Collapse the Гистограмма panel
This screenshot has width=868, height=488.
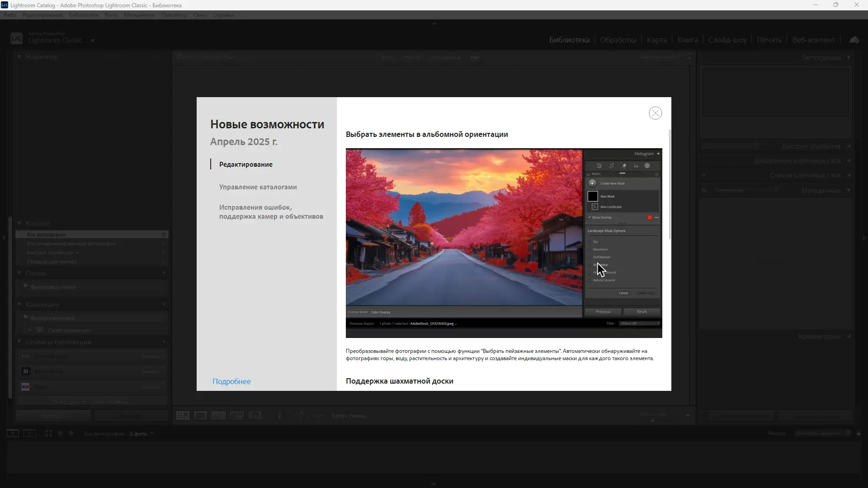[849, 57]
